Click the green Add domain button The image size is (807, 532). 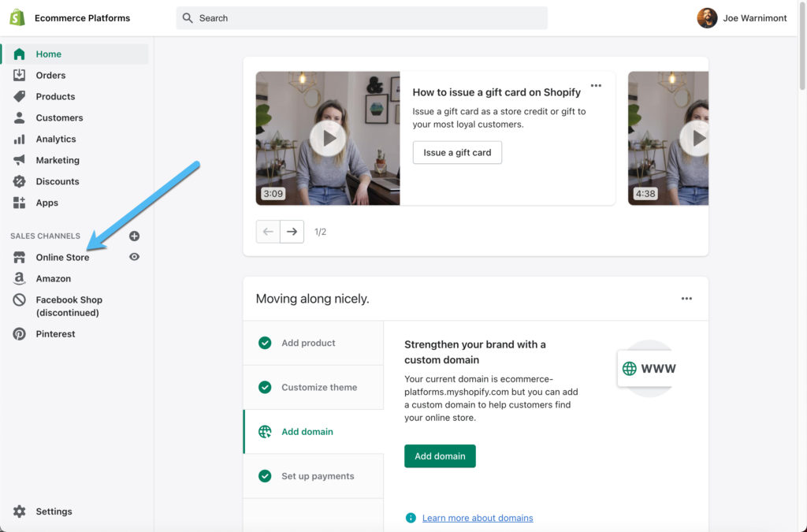pos(440,456)
